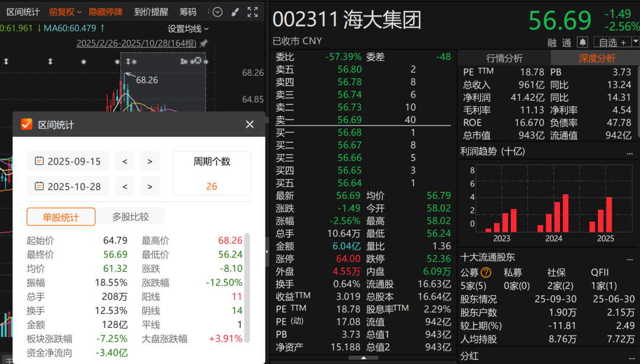Click the 2024 profit bars in 利润趋势

point(553,212)
